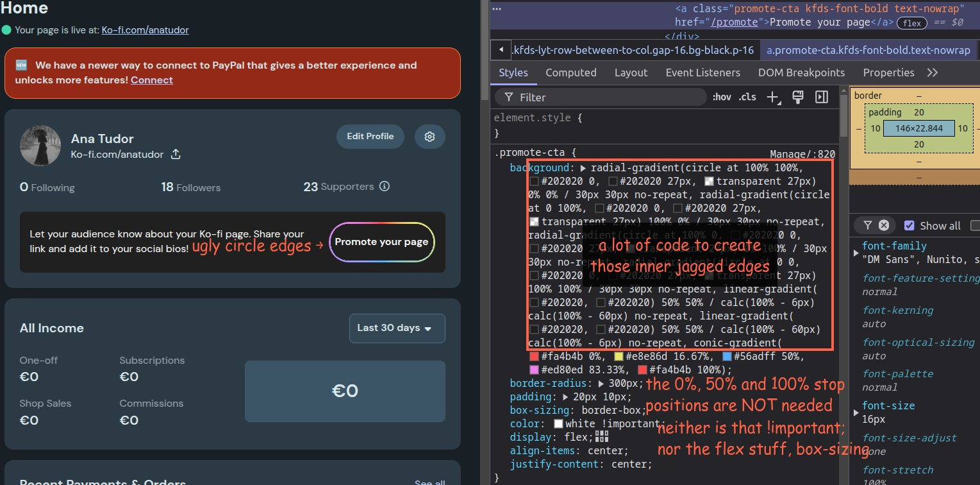Click the .promote-cta rule selector
The height and width of the screenshot is (485, 980).
point(531,153)
